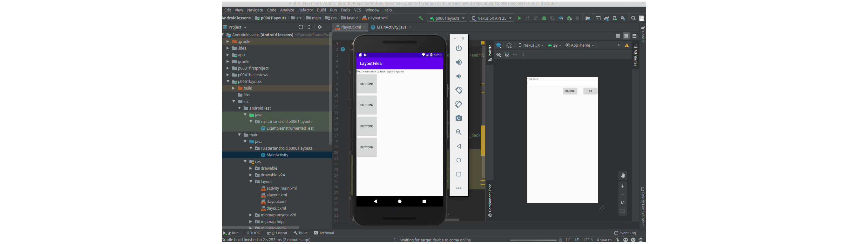This screenshot has width=868, height=244.
Task: Collapse the p0061layouts module
Action: coord(228,82)
